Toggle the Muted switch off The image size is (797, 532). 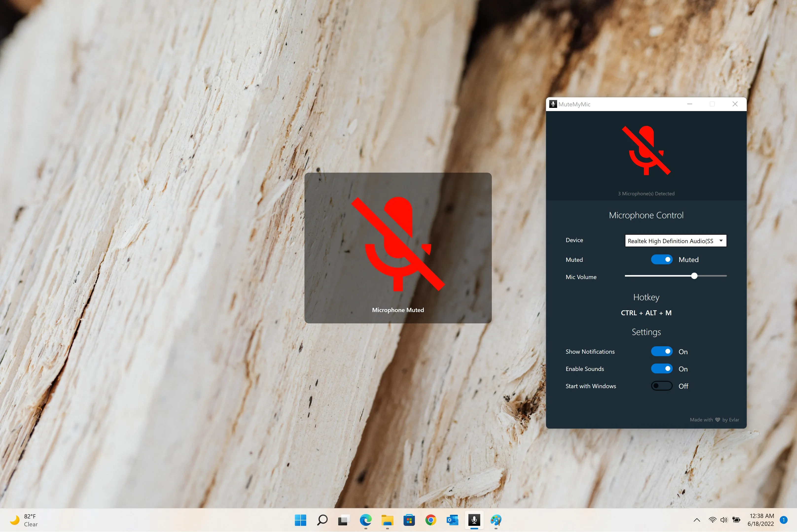(x=661, y=260)
